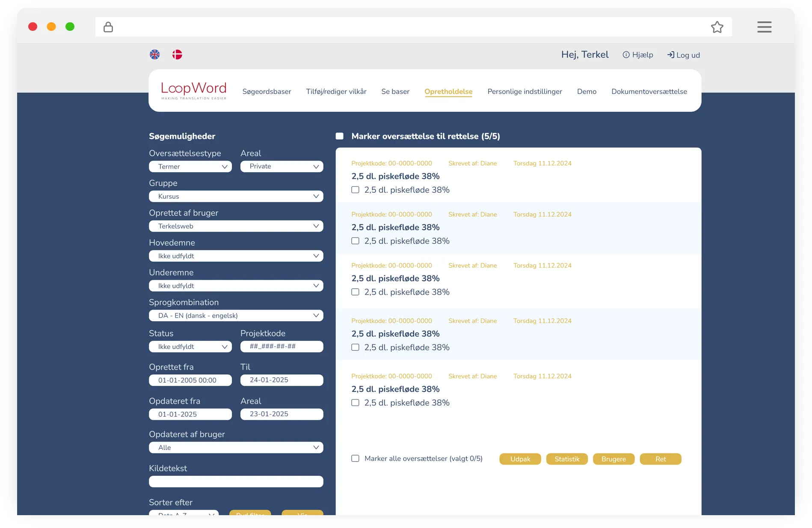
Task: Click the Projektkode input field
Action: 282,346
